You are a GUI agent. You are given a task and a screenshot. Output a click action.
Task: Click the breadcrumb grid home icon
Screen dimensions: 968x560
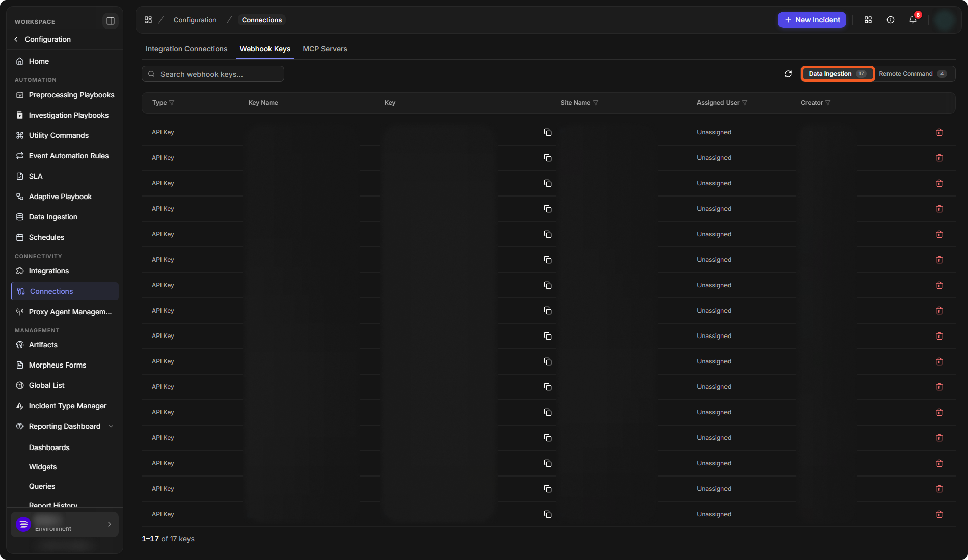(148, 20)
